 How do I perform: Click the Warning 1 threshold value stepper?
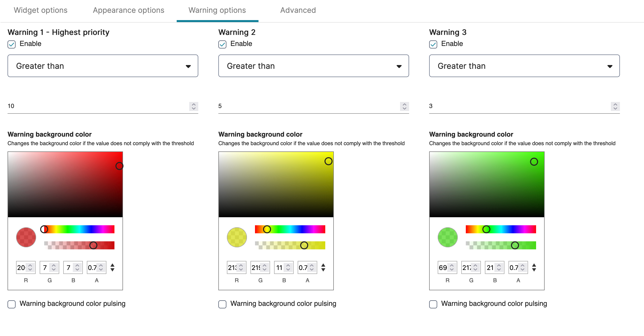[x=194, y=106]
